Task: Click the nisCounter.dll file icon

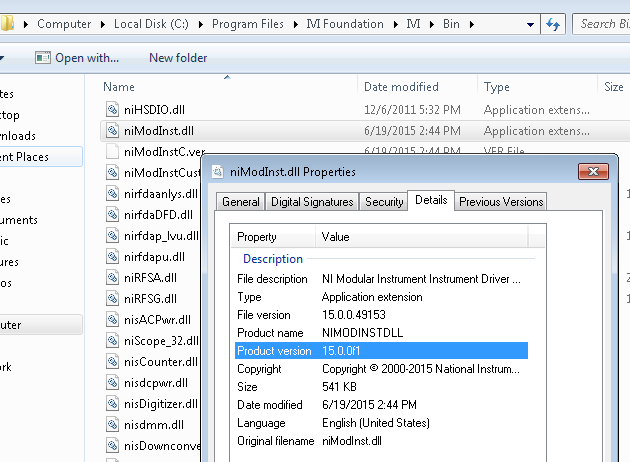Action: click(112, 361)
